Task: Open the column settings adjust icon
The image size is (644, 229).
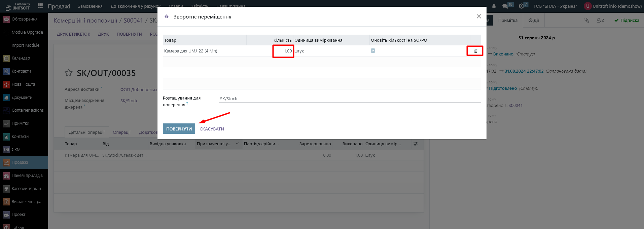Action: 416,144
